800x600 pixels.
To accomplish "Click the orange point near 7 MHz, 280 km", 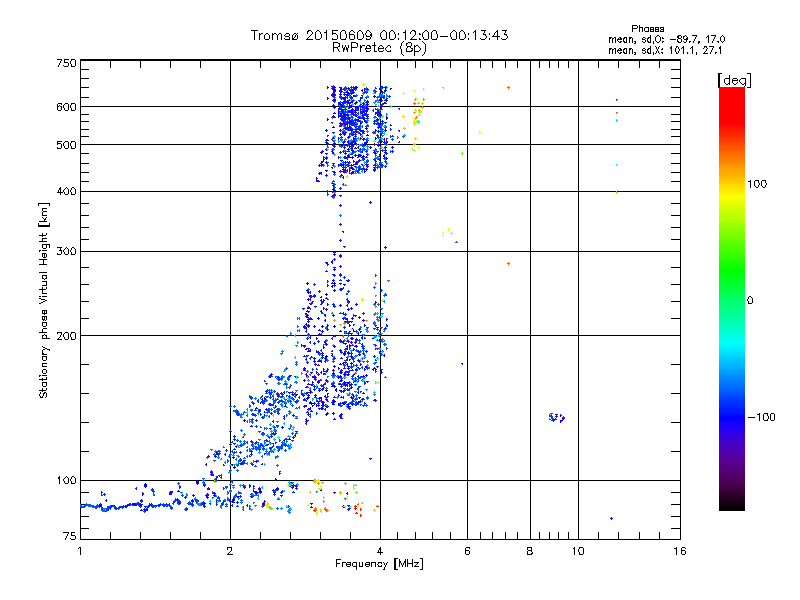I will 509,263.
